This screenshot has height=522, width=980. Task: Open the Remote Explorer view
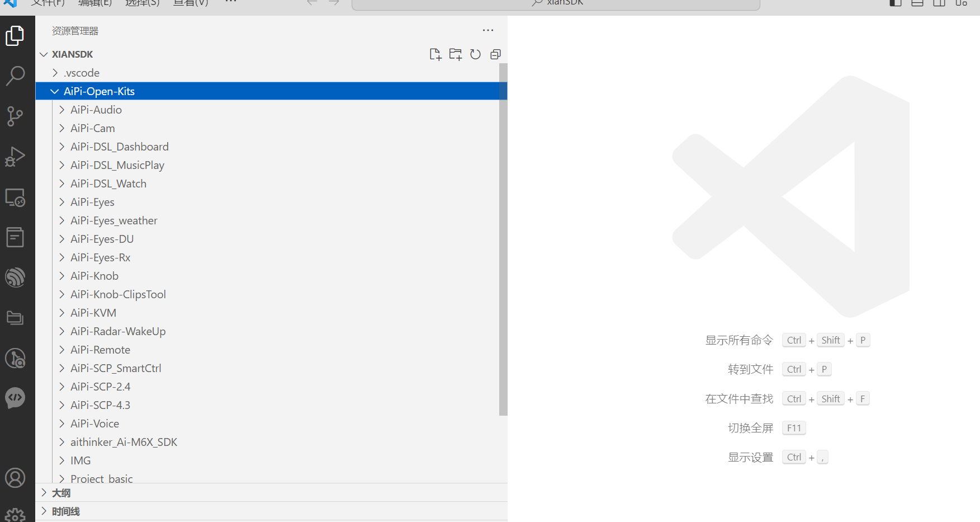15,197
